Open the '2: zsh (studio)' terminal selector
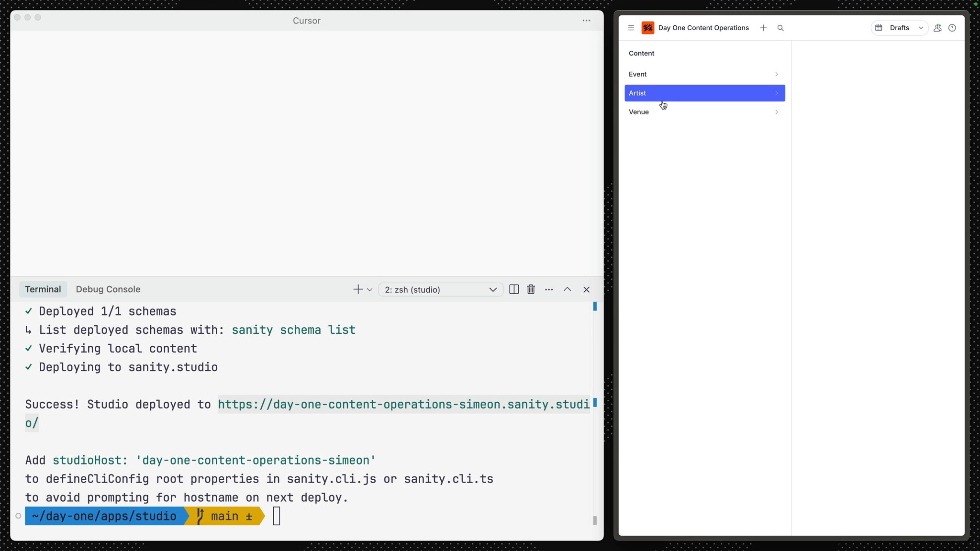980x551 pixels. point(441,289)
